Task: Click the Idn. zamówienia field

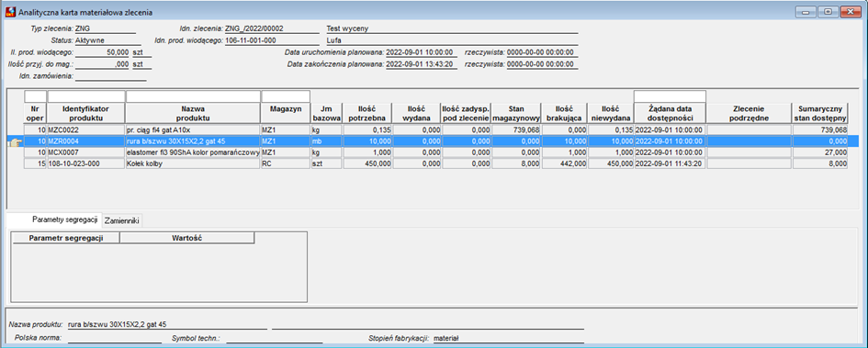Action: 111,76
